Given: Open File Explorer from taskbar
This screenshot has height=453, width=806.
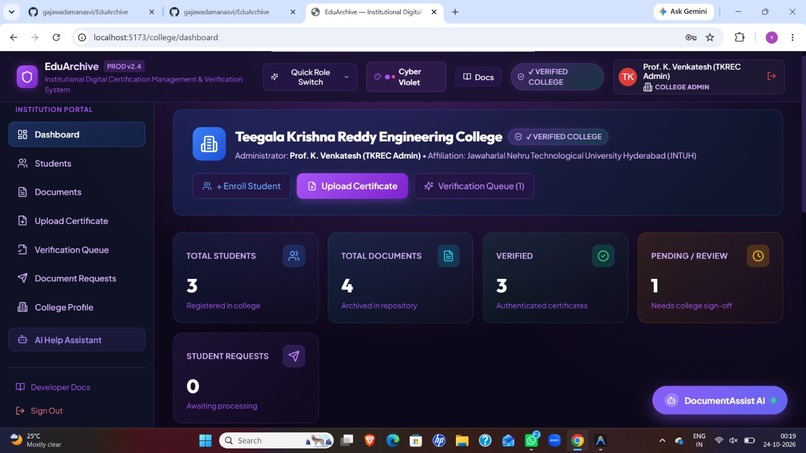Looking at the screenshot, I should point(462,441).
